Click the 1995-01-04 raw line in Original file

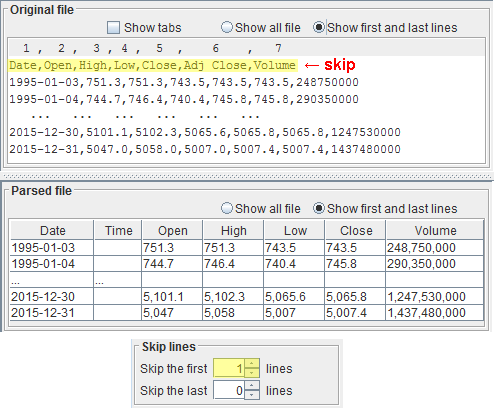point(184,99)
